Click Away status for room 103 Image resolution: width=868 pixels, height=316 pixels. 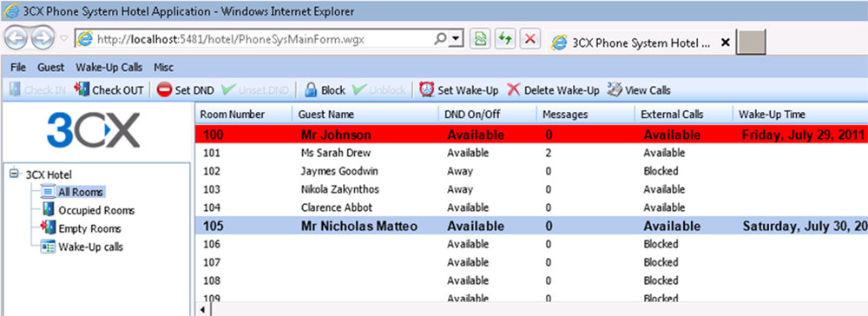460,189
